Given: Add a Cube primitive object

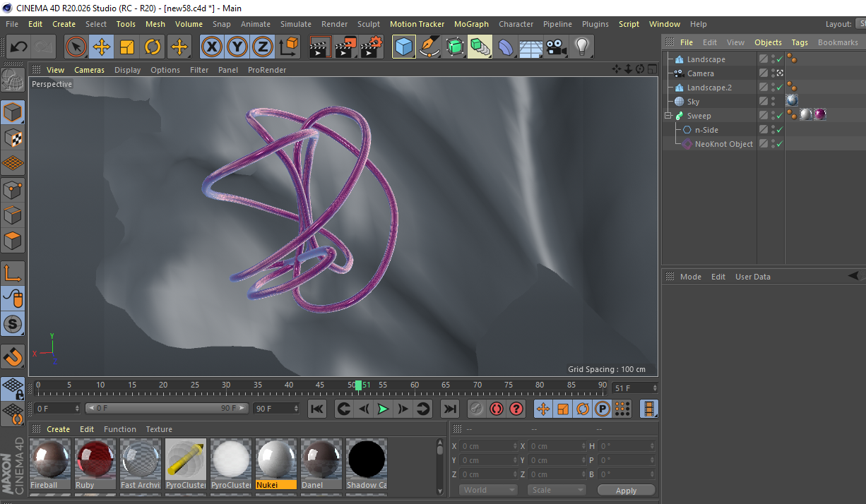Looking at the screenshot, I should coord(403,47).
